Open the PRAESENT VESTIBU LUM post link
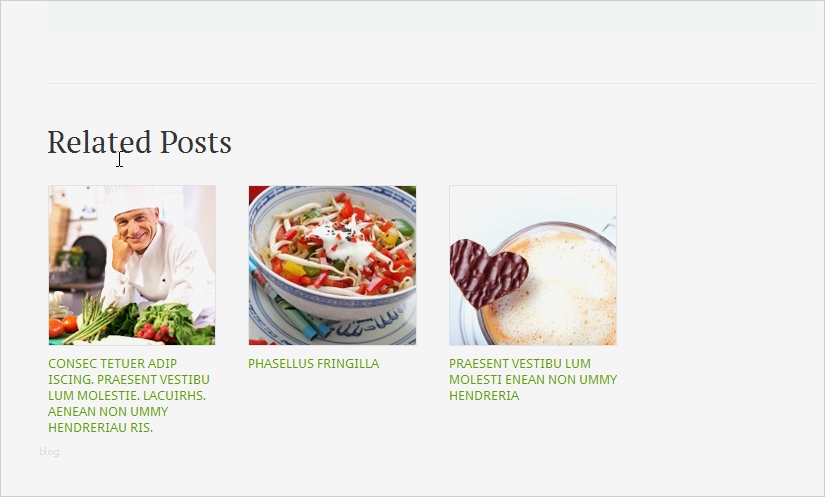The width and height of the screenshot is (825, 497). pos(520,363)
